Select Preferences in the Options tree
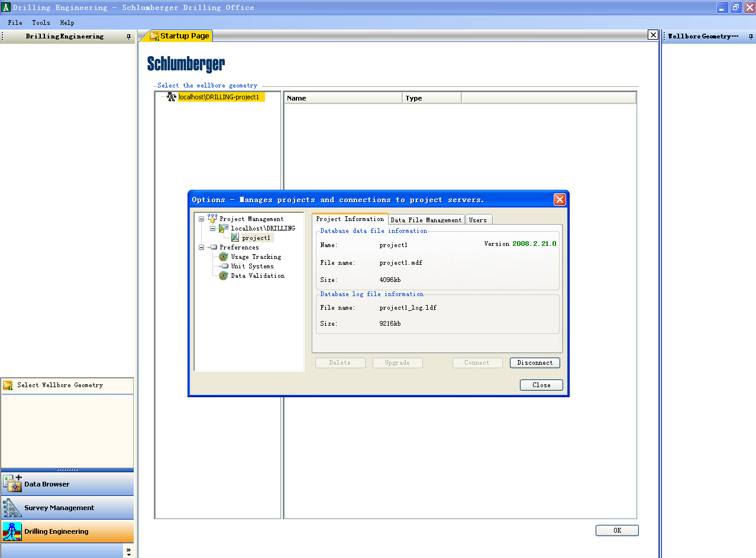The image size is (756, 558). [x=239, y=247]
